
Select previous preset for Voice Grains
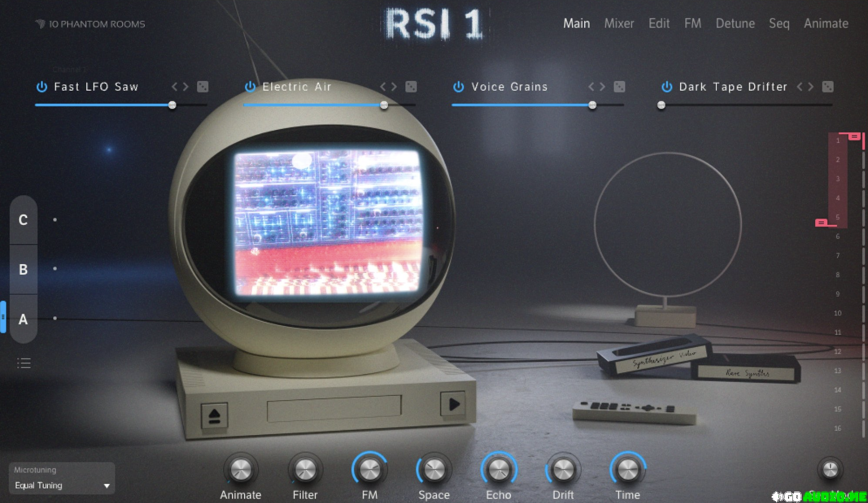tap(591, 87)
